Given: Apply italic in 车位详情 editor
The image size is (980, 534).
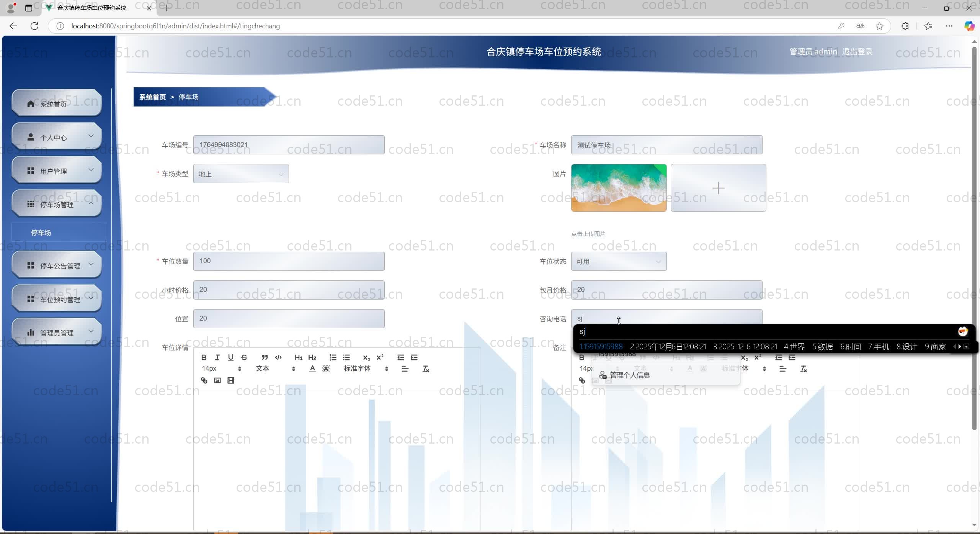Looking at the screenshot, I should [217, 357].
